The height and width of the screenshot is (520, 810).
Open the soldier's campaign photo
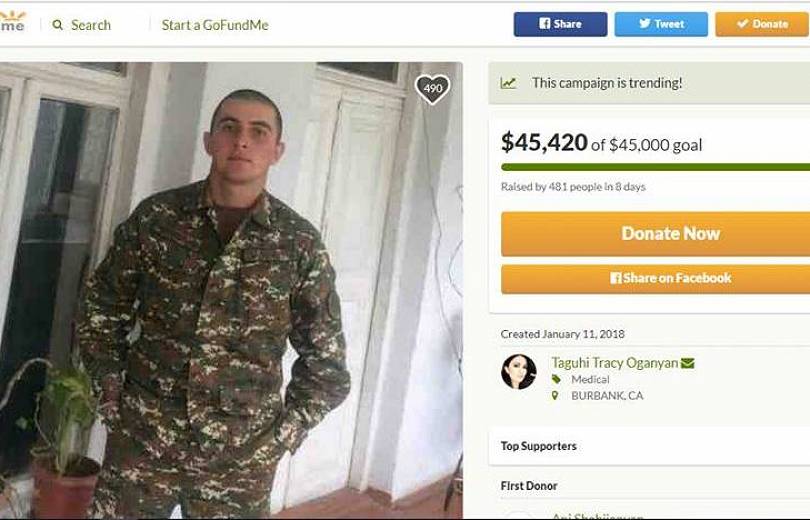[231, 290]
